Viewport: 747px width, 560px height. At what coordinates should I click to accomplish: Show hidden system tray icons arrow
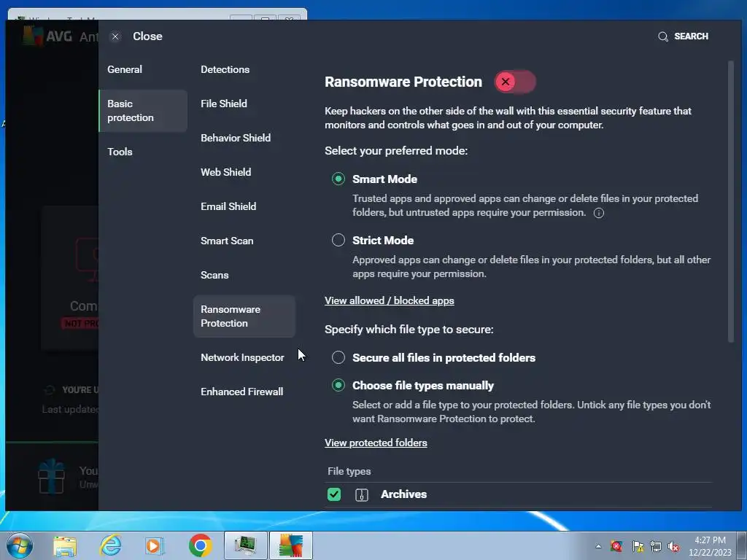(x=598, y=547)
